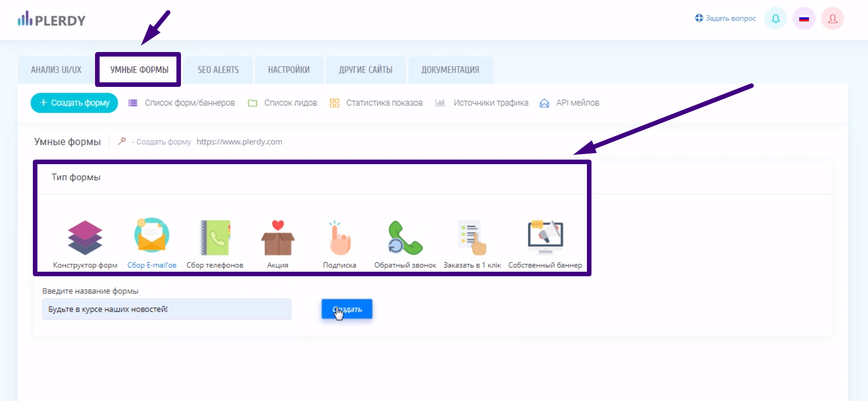Select the Сбор телефонов phone book icon

pos(215,237)
